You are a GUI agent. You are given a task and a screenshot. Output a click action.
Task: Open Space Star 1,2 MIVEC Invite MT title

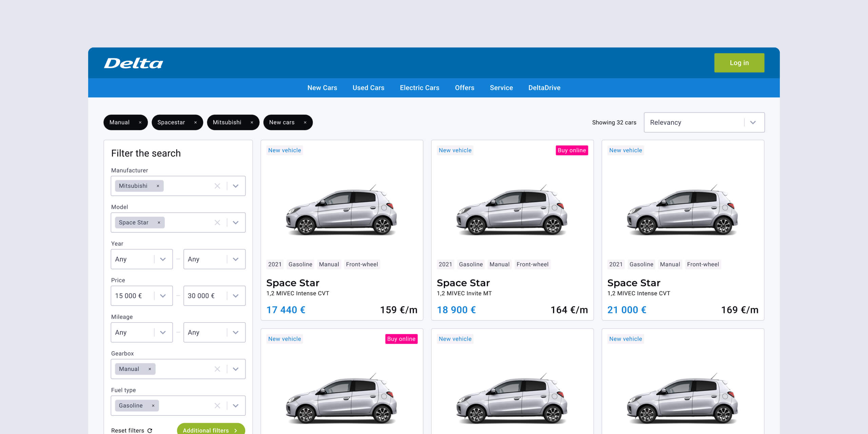click(463, 283)
